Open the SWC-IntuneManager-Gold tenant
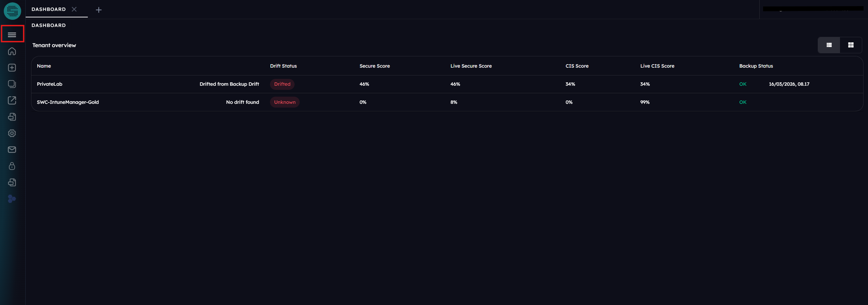Screen dimensions: 868x305 [68, 102]
